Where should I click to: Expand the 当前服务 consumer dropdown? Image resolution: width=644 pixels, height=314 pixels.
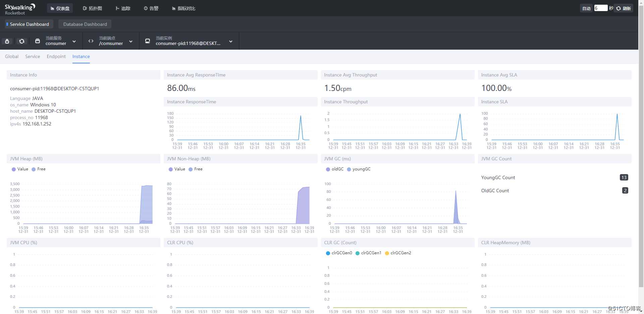click(74, 41)
